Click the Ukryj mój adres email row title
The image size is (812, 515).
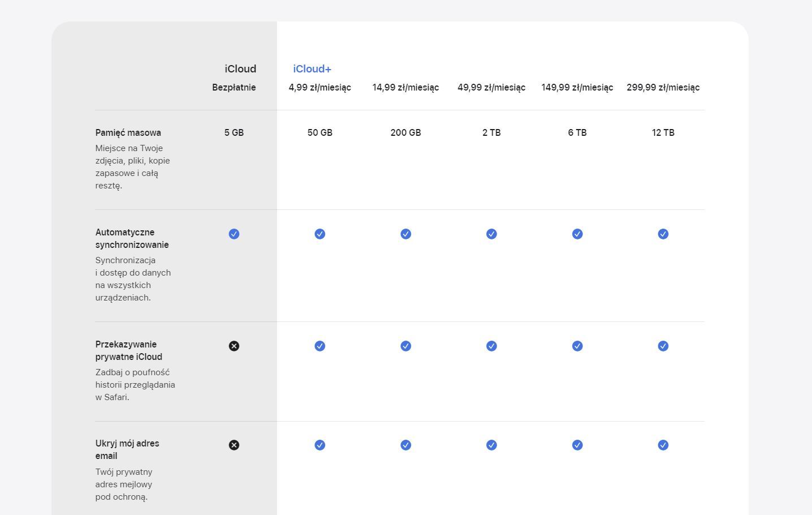127,449
